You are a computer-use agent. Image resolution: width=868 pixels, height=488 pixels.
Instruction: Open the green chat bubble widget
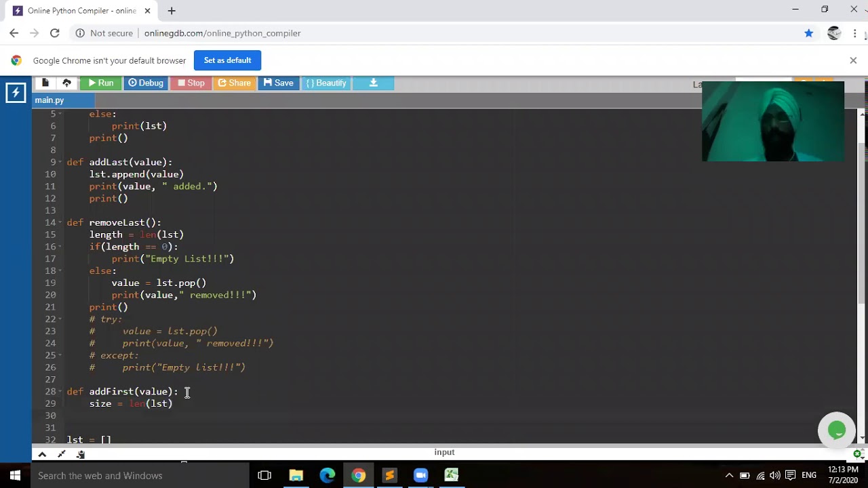click(837, 430)
